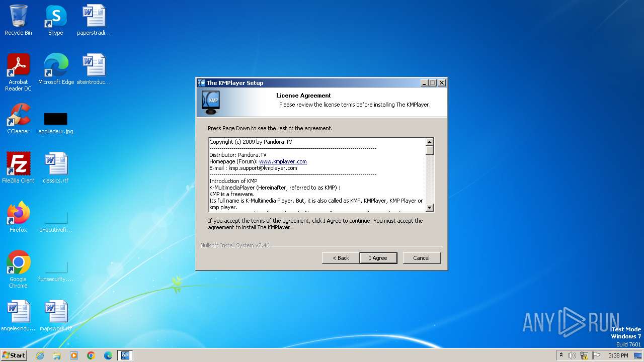Image resolution: width=644 pixels, height=362 pixels.
Task: Click the KMP logo in setup header
Action: [210, 102]
